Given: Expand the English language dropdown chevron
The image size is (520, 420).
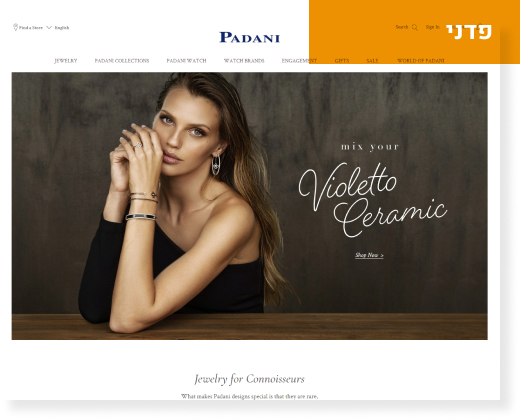Looking at the screenshot, I should [49, 28].
